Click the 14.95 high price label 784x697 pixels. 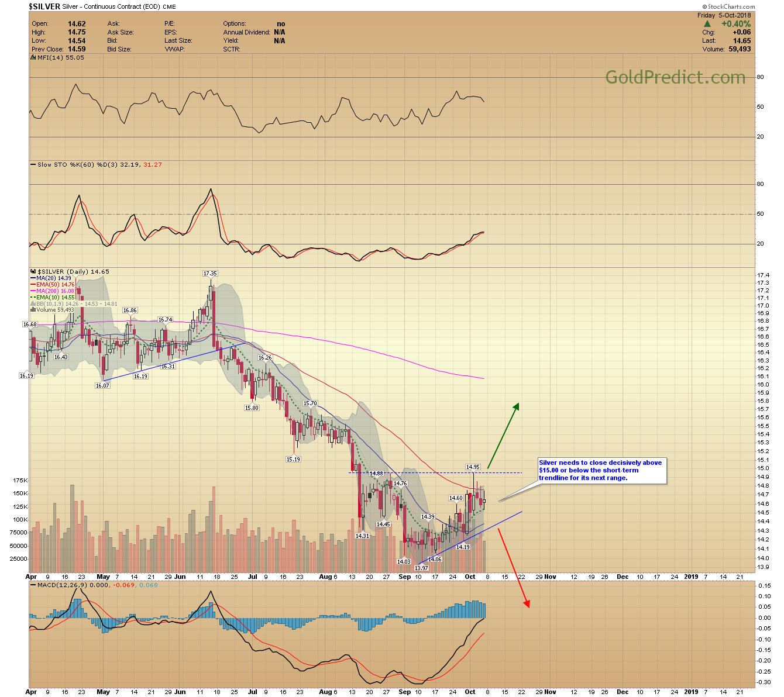[473, 467]
